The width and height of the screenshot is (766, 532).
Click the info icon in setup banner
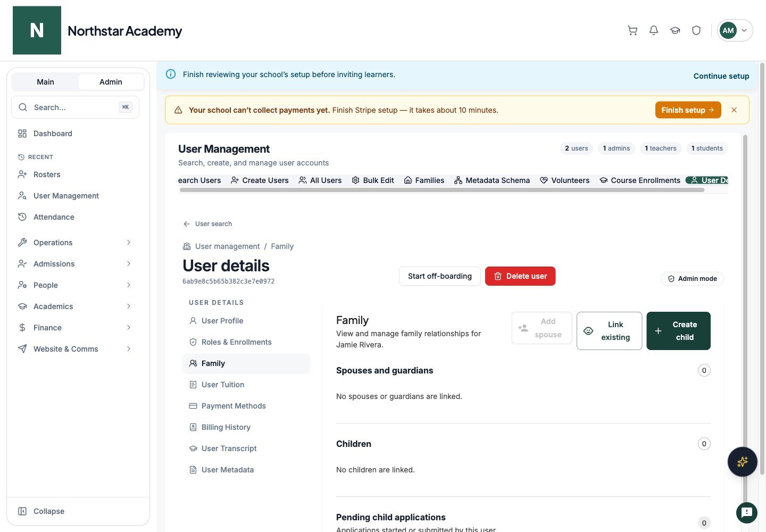[x=171, y=74]
